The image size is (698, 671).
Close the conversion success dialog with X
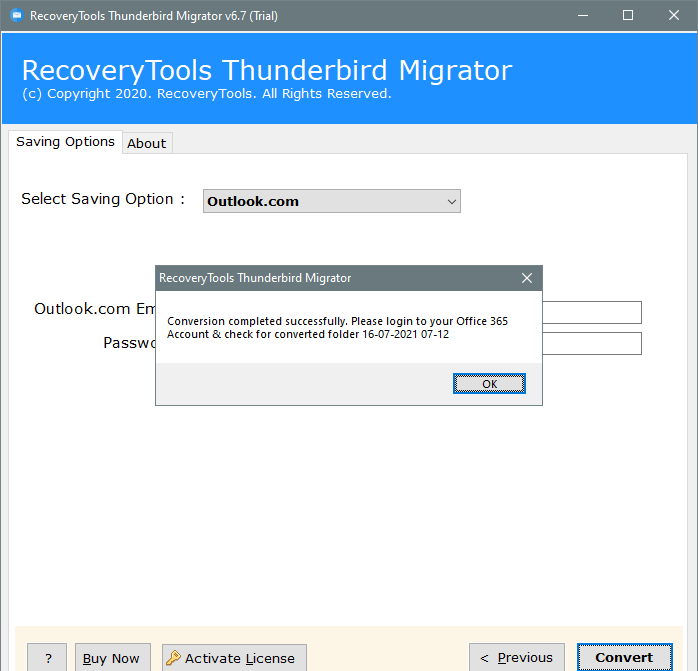tap(527, 278)
